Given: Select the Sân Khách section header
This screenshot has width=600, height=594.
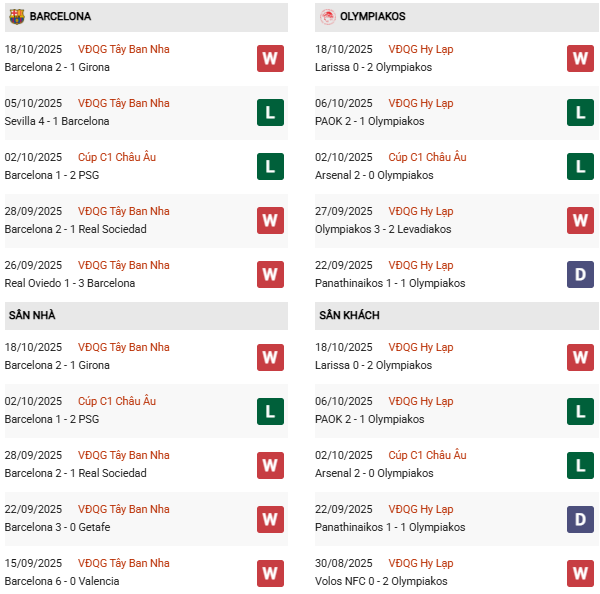Looking at the screenshot, I should 350,315.
